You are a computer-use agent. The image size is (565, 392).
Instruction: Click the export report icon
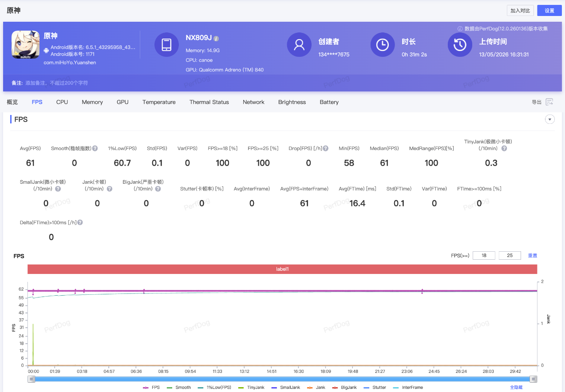(549, 102)
